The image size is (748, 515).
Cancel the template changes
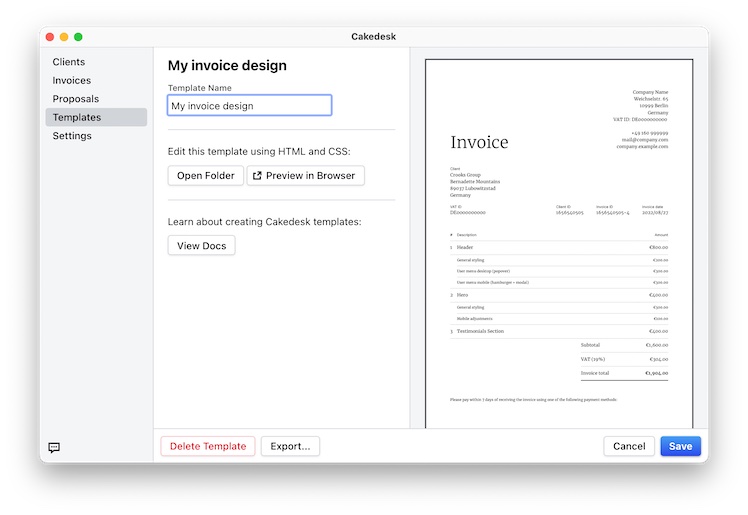(629, 447)
